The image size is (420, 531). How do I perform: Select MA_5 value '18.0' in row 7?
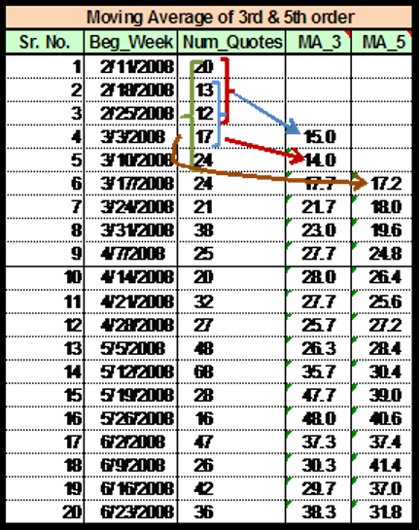[x=382, y=207]
